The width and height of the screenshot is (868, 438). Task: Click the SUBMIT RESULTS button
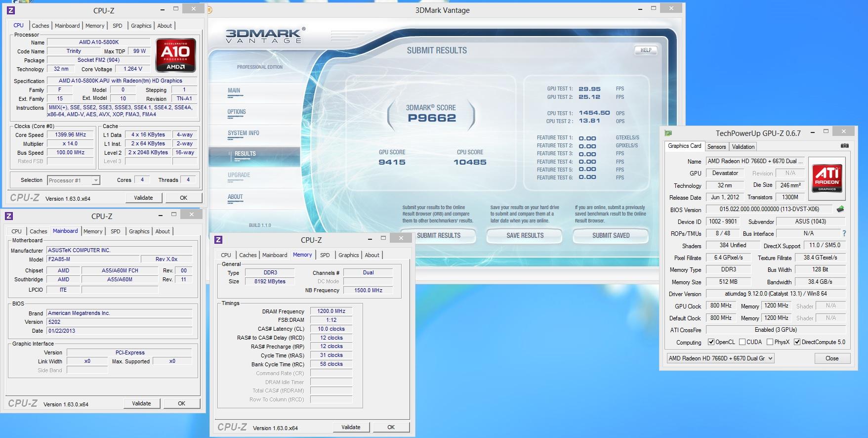(x=438, y=236)
